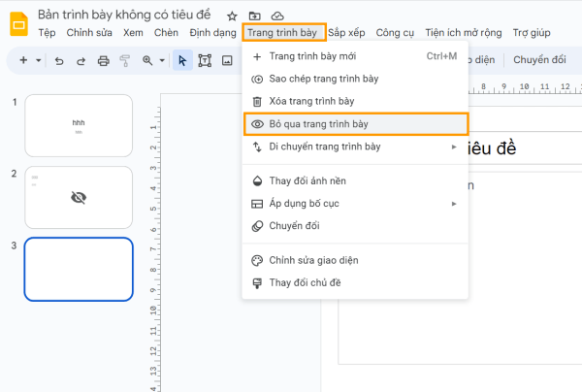Open the Chỉnh sửa menu
582x392 pixels.
pos(89,33)
